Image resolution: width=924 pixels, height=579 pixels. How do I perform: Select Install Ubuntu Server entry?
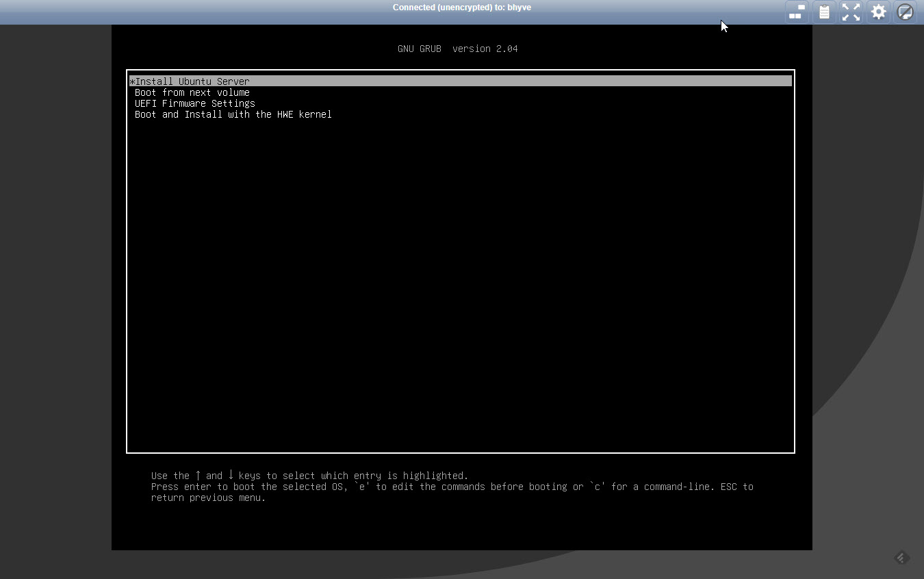460,81
